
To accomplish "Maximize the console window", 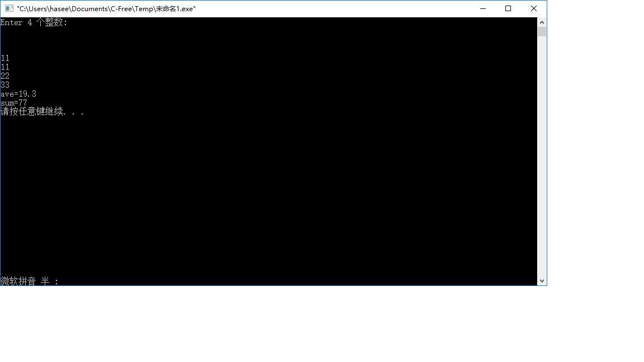I will point(508,8).
